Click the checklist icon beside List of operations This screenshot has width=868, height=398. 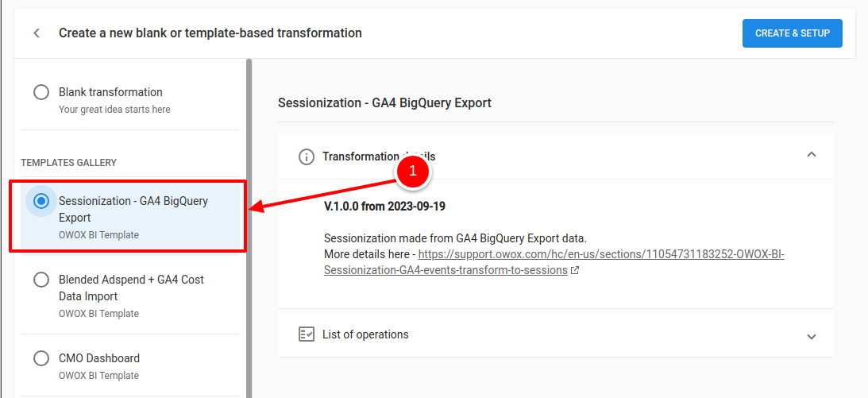pos(306,334)
